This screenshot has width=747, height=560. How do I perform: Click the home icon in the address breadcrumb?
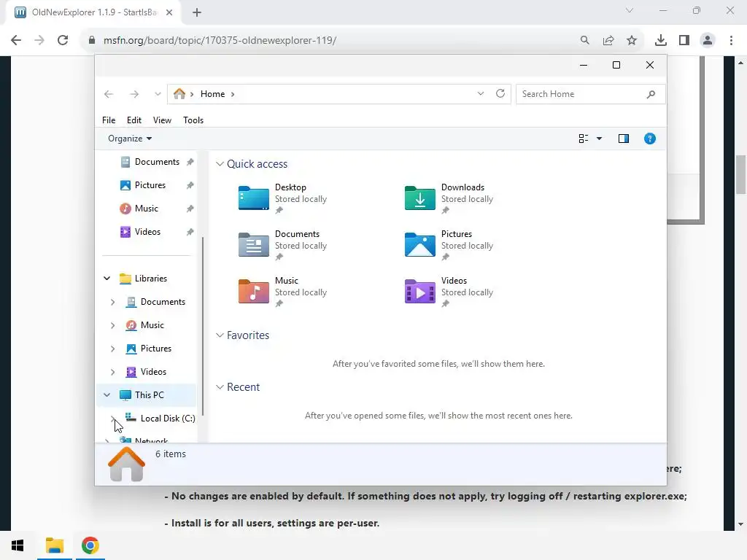click(179, 94)
